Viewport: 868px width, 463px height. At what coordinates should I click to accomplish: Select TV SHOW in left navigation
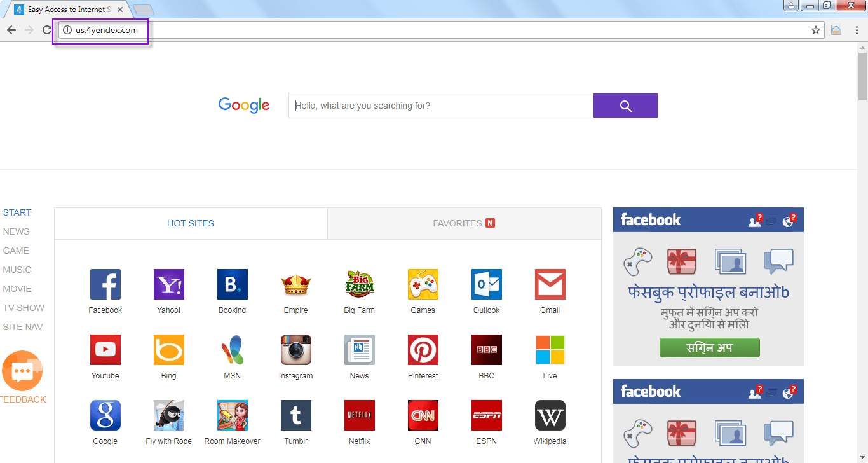[24, 308]
